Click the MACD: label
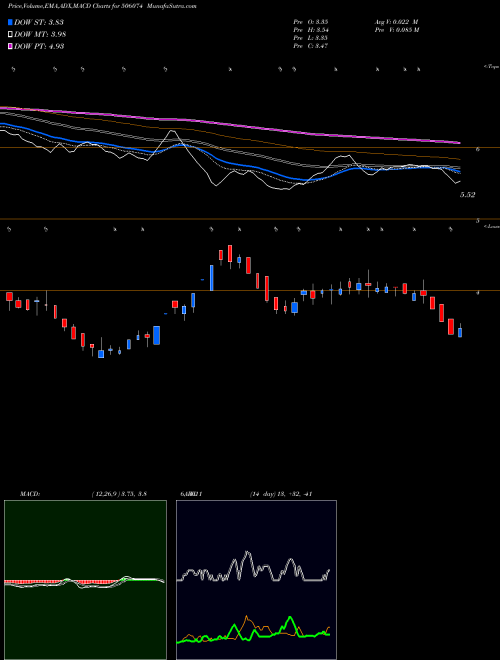Viewport: 500px width, 660px height. [x=29, y=494]
